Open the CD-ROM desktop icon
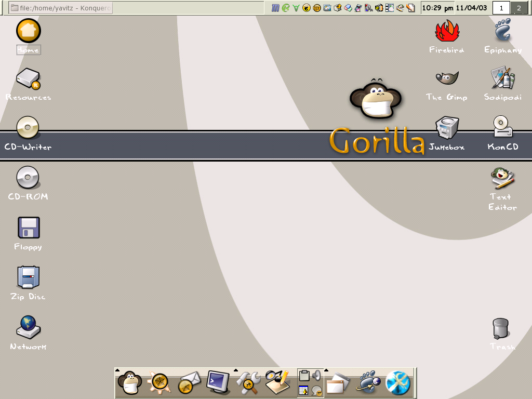Viewport: 532px width, 399px height. point(28,178)
